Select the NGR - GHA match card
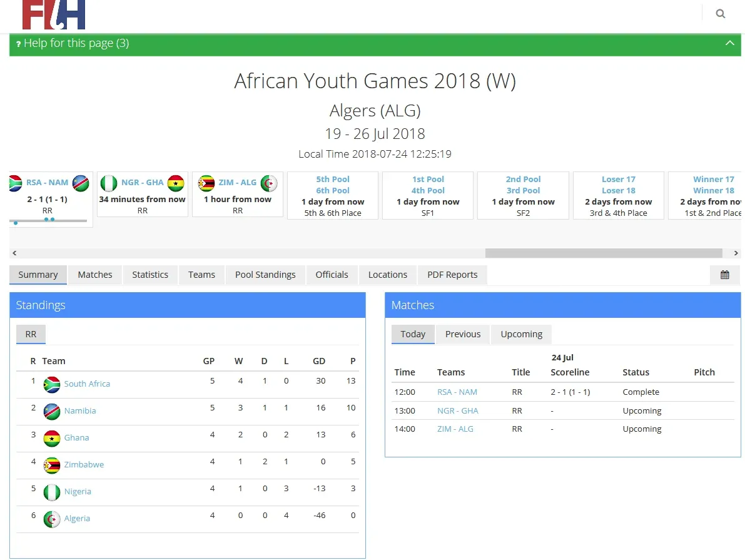The width and height of the screenshot is (745, 560). coord(143,195)
